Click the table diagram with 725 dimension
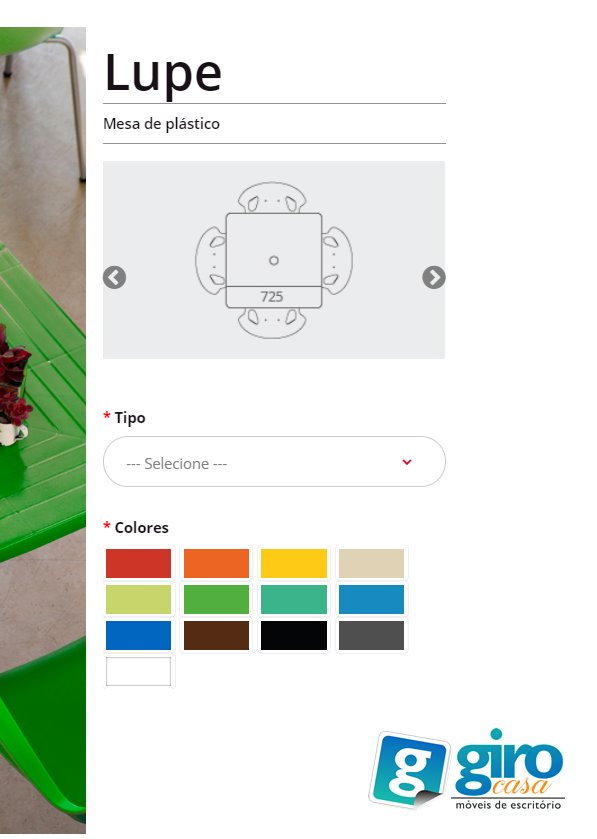 (274, 260)
